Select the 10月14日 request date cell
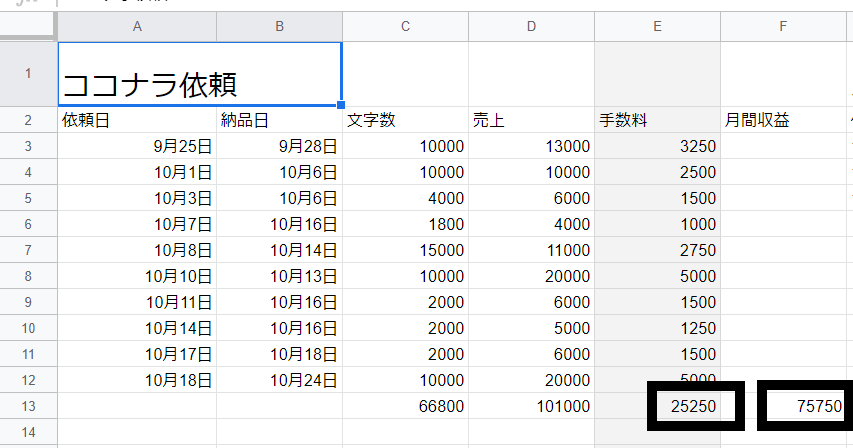853x448 pixels. [137, 328]
